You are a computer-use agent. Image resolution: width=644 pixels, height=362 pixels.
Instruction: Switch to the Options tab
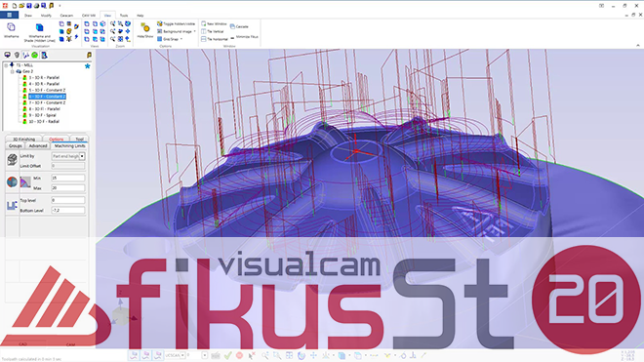(57, 139)
